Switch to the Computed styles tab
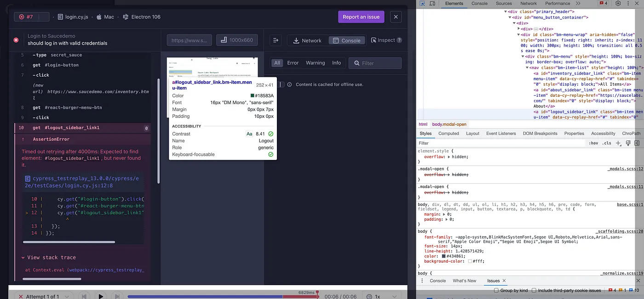Image resolution: width=644 pixels, height=299 pixels. [448, 133]
